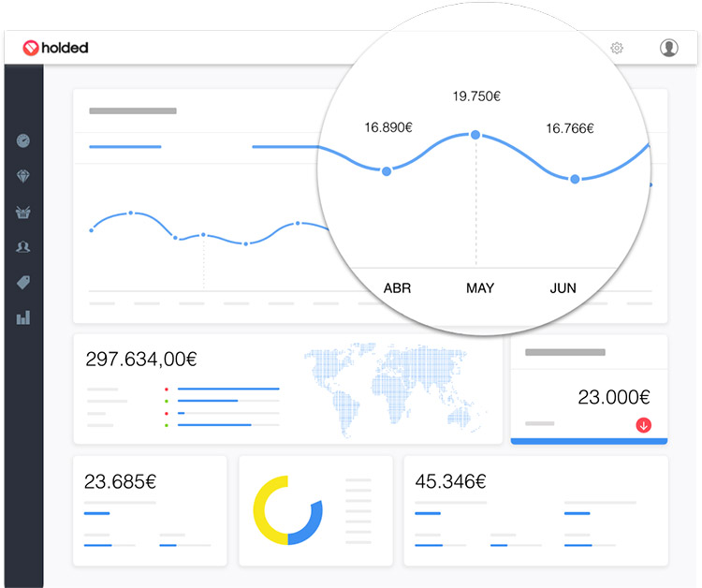Select the MAY month label

(x=480, y=288)
